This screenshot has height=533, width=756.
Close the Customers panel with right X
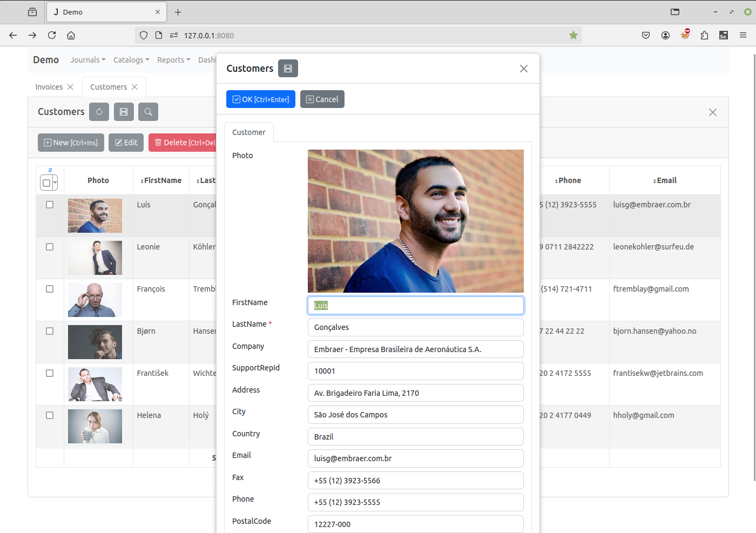tap(713, 112)
